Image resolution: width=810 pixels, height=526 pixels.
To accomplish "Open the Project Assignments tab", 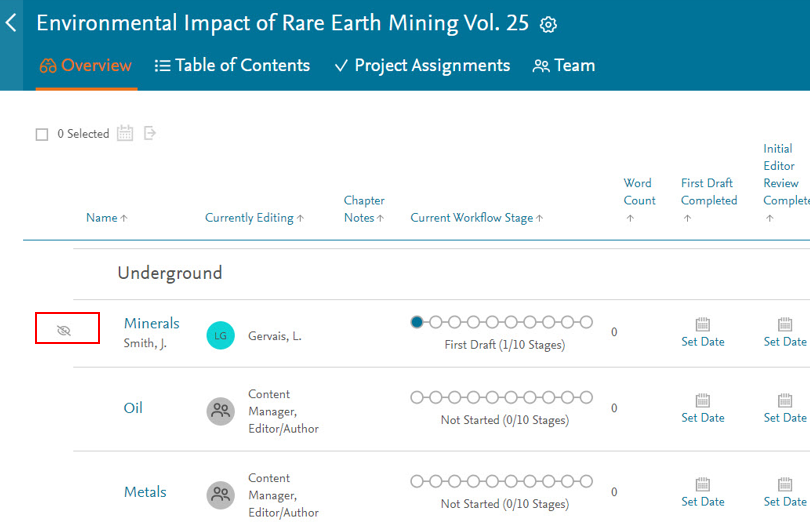I will coord(421,66).
